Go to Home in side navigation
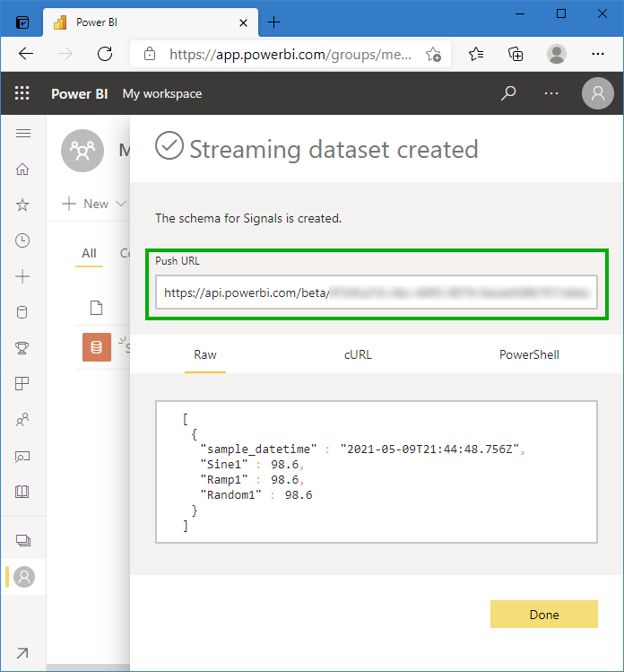 (x=22, y=170)
